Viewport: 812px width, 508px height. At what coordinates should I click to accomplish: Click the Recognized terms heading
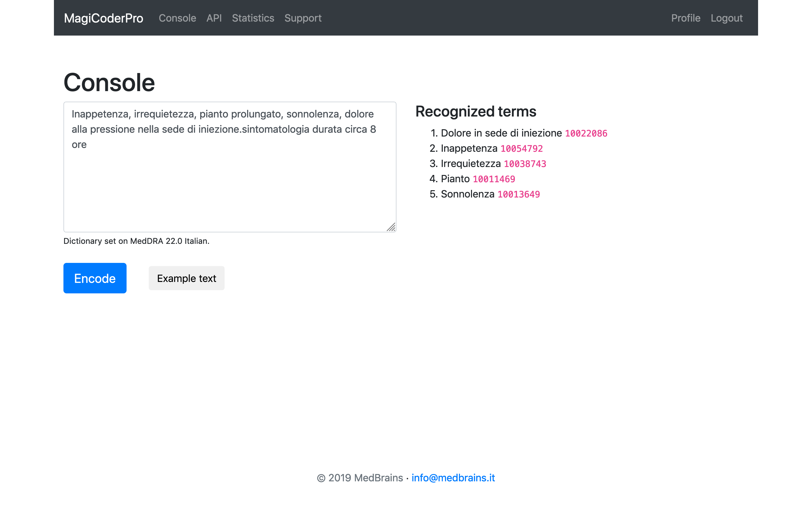click(x=476, y=111)
